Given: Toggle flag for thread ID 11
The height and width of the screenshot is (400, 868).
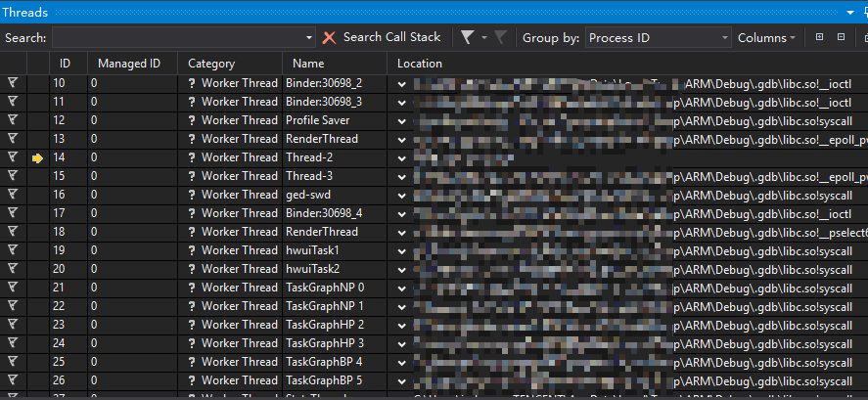Looking at the screenshot, I should pos(13,102).
